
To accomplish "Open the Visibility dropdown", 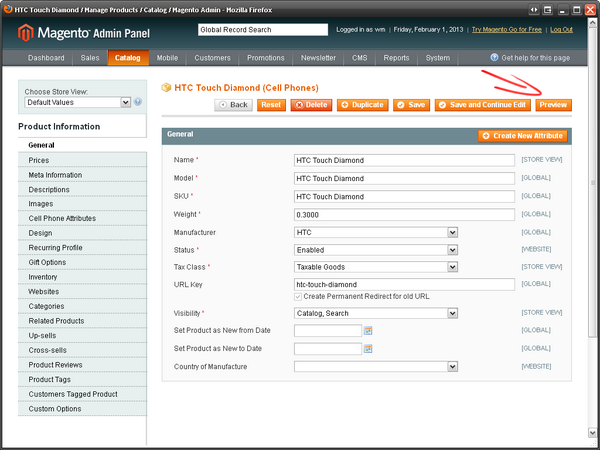I will click(376, 313).
